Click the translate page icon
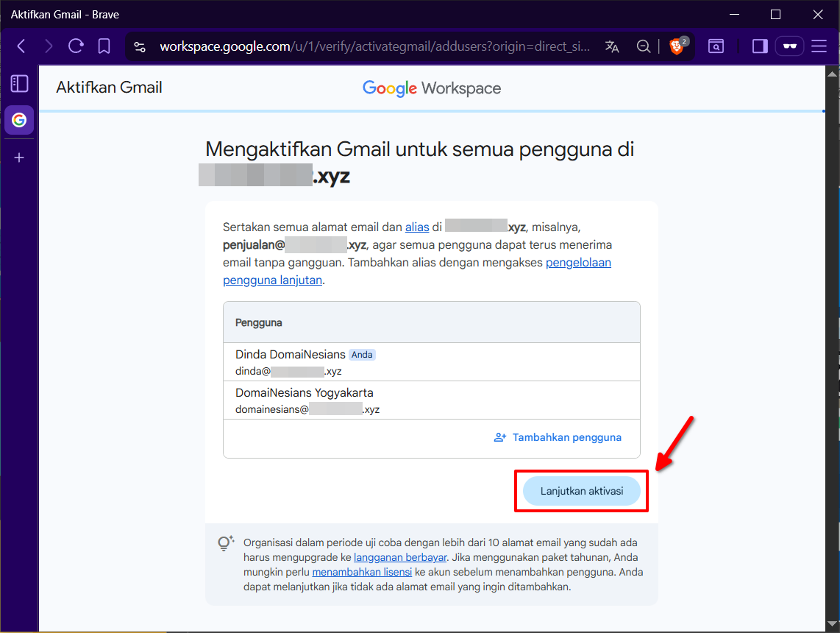Screen dimensions: 840x633 (612, 46)
